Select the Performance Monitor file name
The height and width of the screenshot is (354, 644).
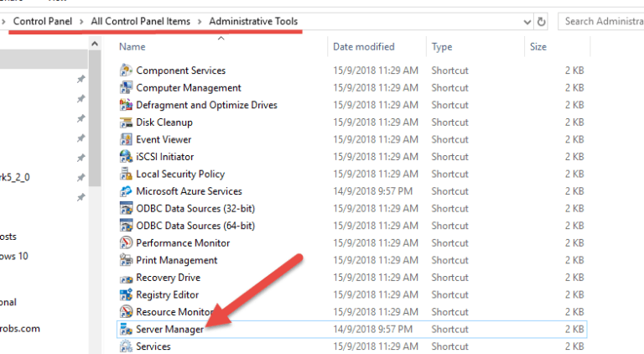tap(183, 242)
